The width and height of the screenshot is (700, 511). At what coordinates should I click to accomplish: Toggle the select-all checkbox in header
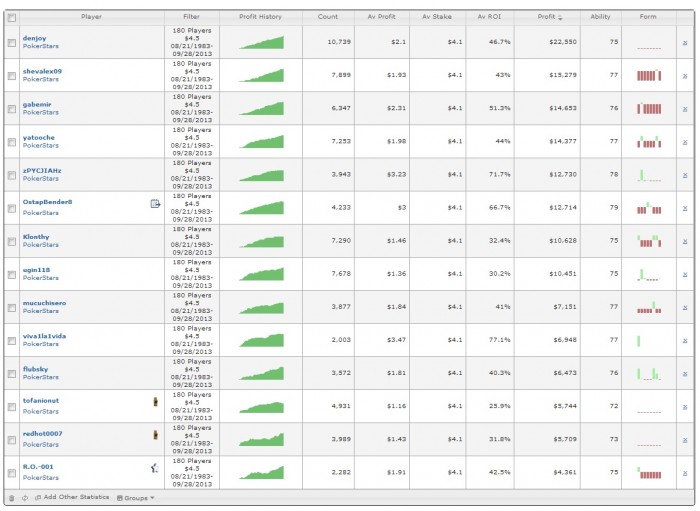tap(12, 18)
